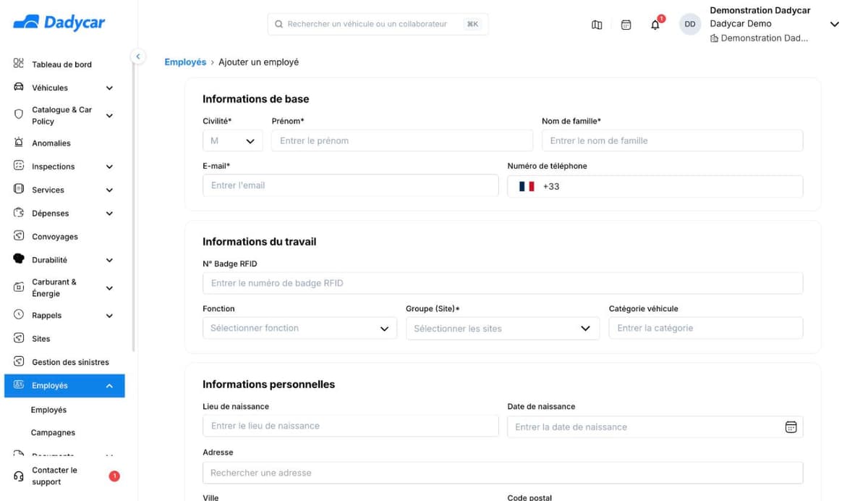Select the Employés submenu entry

[48, 410]
